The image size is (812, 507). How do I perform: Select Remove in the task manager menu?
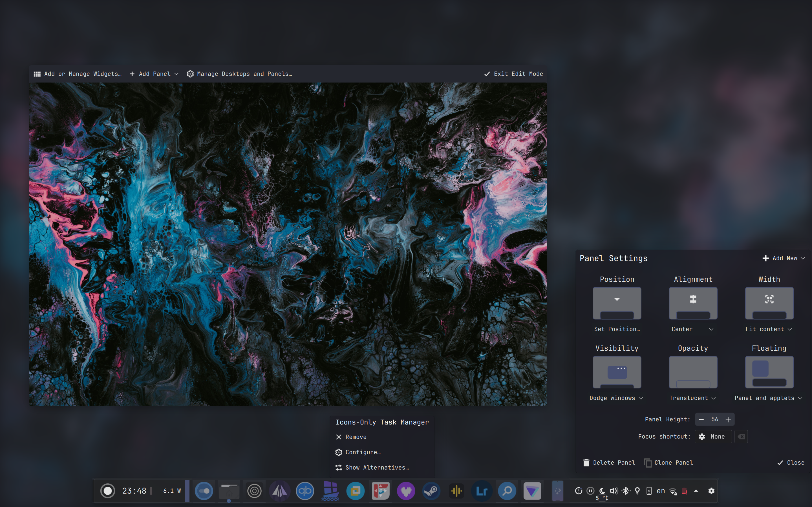pos(356,437)
